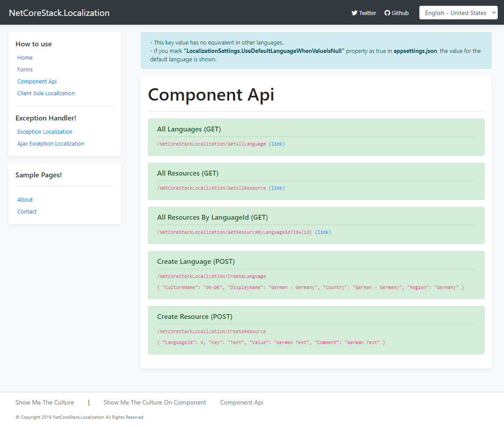Click the Twitter bird icon
Viewport: 504px width, 427px height.
tap(354, 13)
